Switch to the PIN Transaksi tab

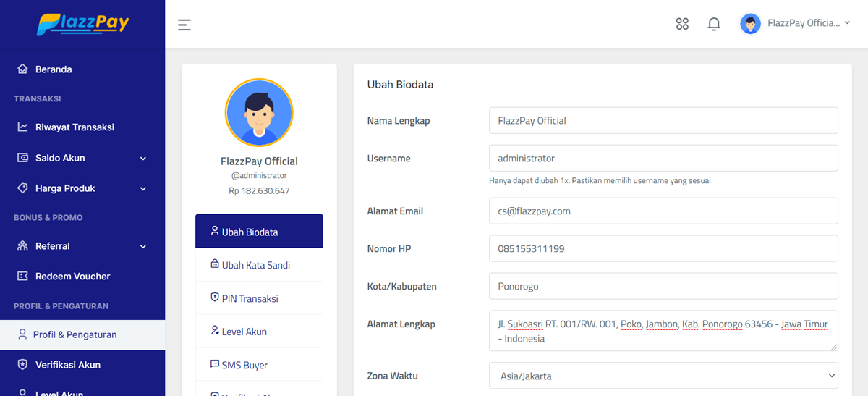[x=259, y=298]
